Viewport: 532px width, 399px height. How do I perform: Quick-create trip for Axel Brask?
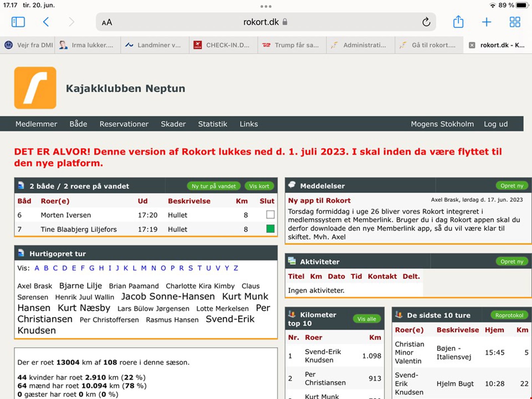click(35, 286)
